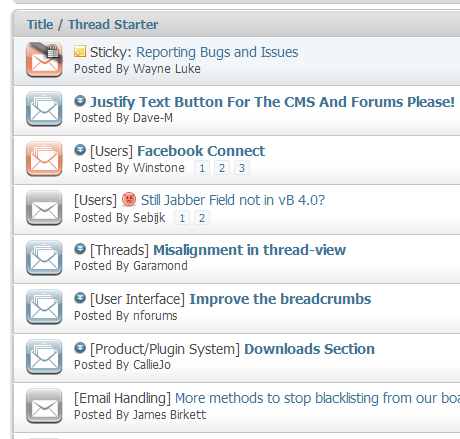460x439 pixels.
Task: Click the sticky note icon before Sticky label
Action: [x=80, y=51]
